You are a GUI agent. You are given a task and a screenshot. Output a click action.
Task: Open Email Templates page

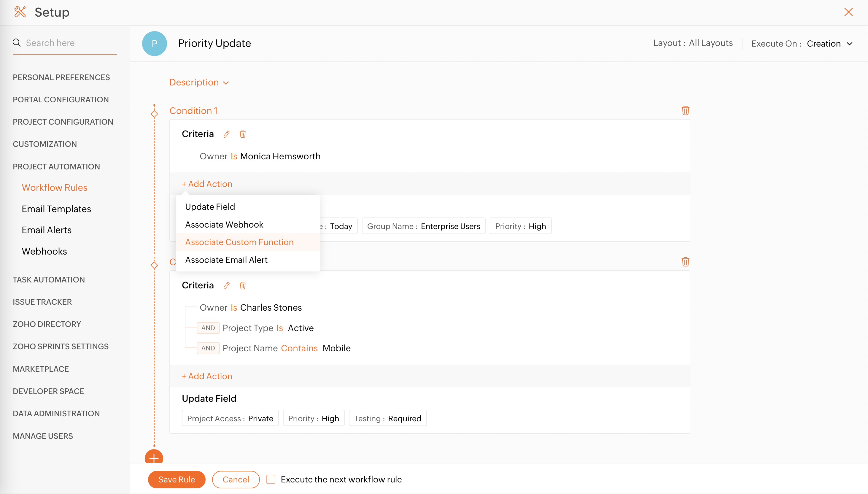click(x=56, y=209)
